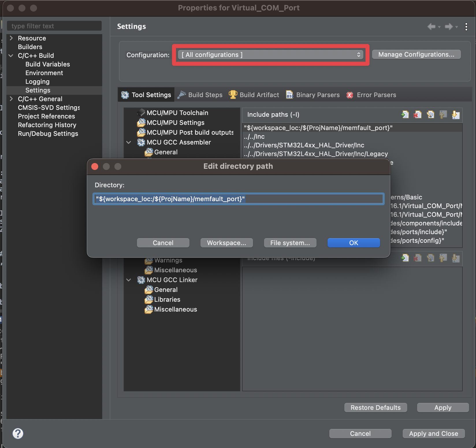
Task: Click the back navigation arrow in Settings header
Action: pyautogui.click(x=431, y=27)
